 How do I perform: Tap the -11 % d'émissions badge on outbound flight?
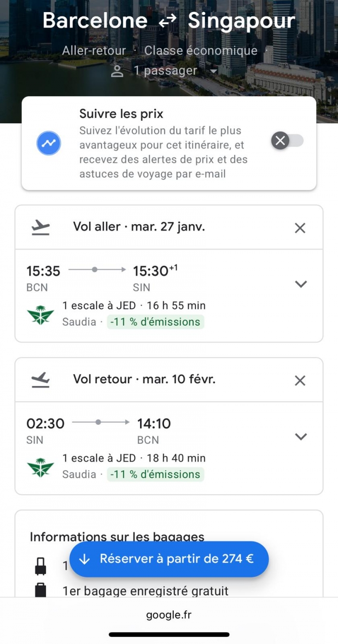155,322
